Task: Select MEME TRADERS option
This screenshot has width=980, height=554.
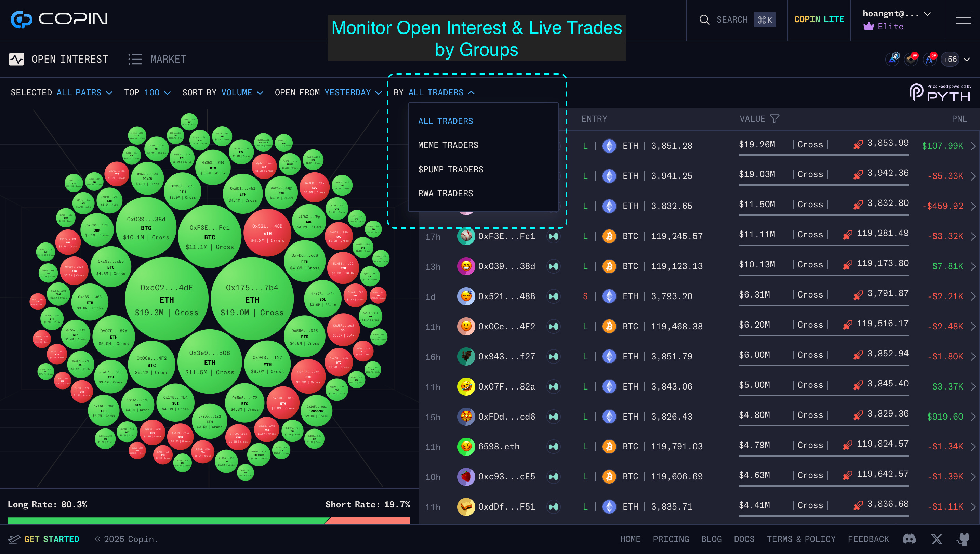Action: coord(448,145)
